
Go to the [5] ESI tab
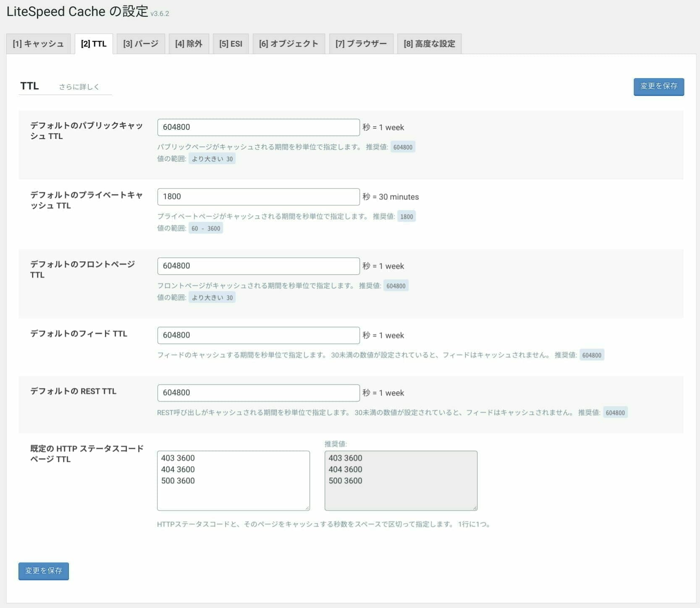point(231,44)
